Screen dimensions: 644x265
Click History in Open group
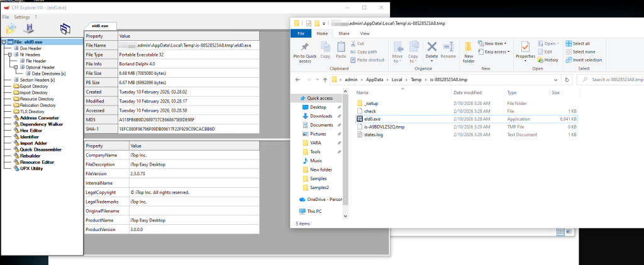click(x=548, y=60)
